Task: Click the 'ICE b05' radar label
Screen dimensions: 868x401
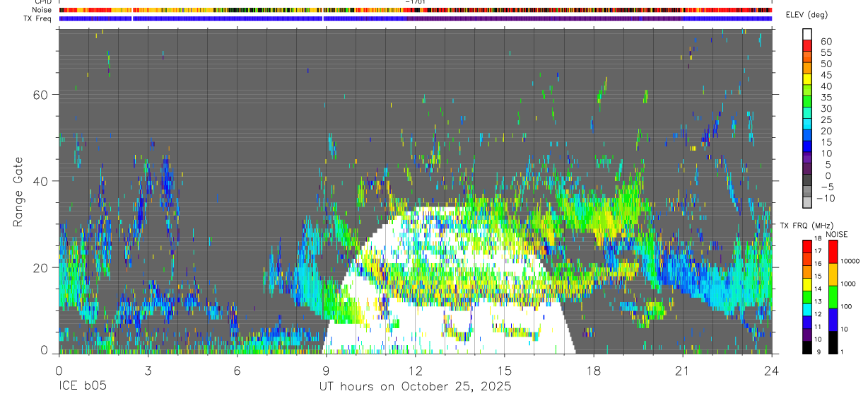Action: tap(83, 387)
